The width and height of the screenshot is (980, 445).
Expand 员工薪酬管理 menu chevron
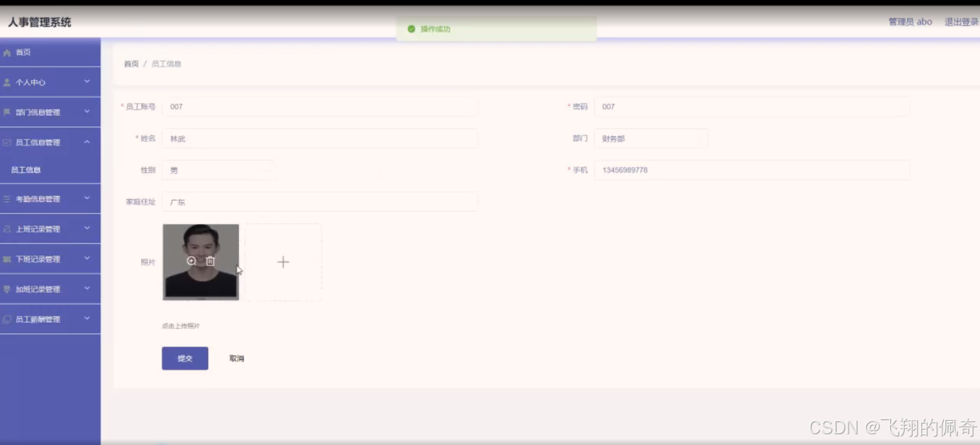[87, 318]
